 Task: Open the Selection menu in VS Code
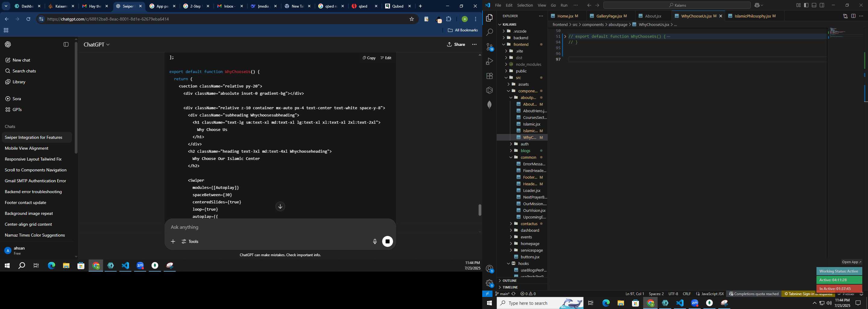[525, 5]
